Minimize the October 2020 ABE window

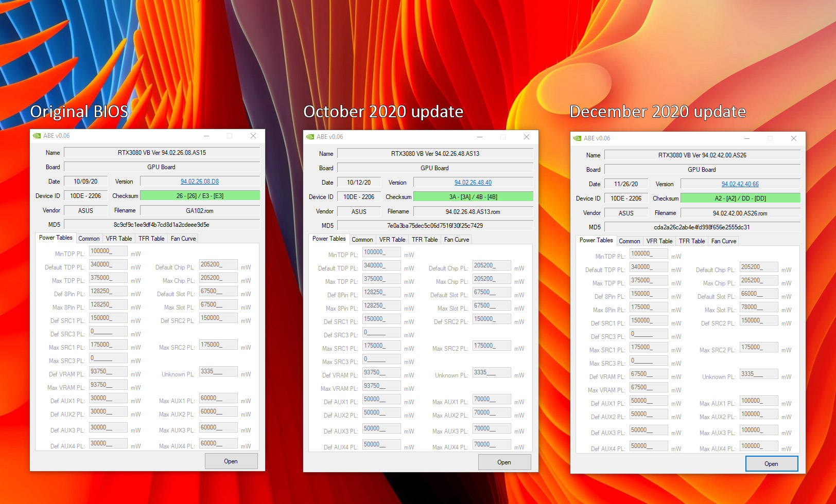point(479,137)
